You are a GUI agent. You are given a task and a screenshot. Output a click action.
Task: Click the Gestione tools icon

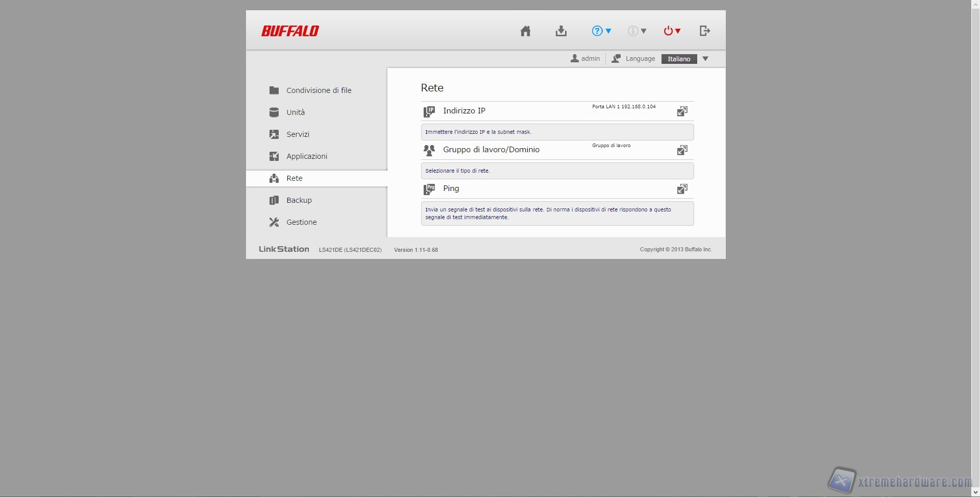(x=274, y=222)
